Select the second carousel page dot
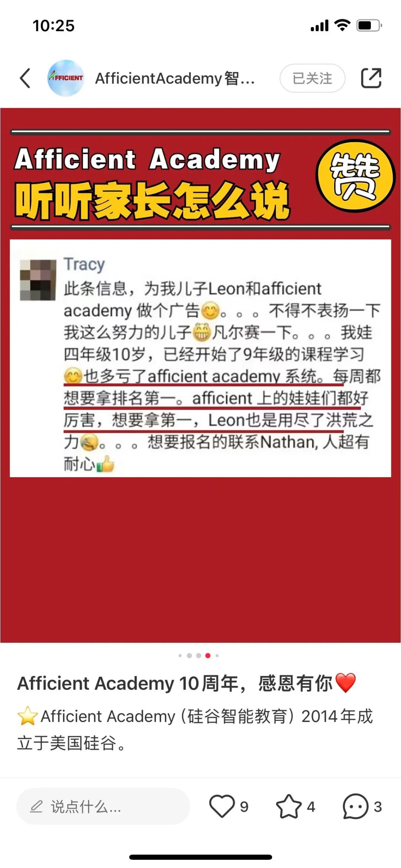Viewport: 401px width, 868px height. point(189,656)
